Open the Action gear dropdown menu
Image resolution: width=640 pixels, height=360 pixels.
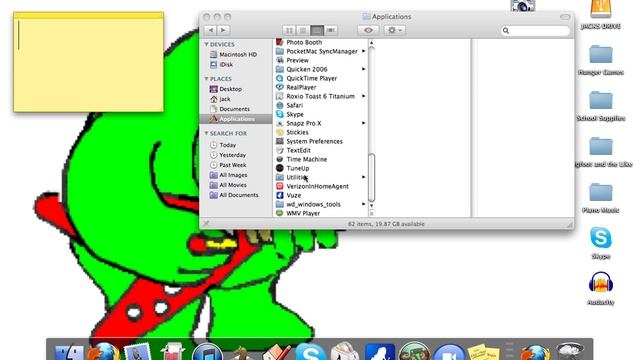(394, 30)
